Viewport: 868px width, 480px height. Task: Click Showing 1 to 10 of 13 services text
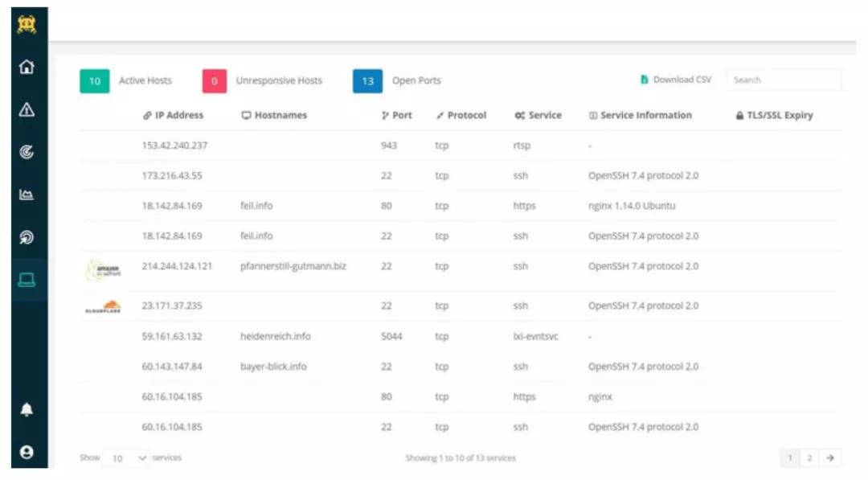click(460, 458)
